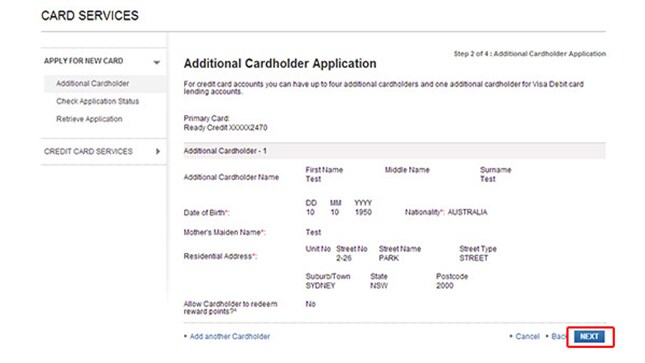Click the NEXT button

click(589, 337)
